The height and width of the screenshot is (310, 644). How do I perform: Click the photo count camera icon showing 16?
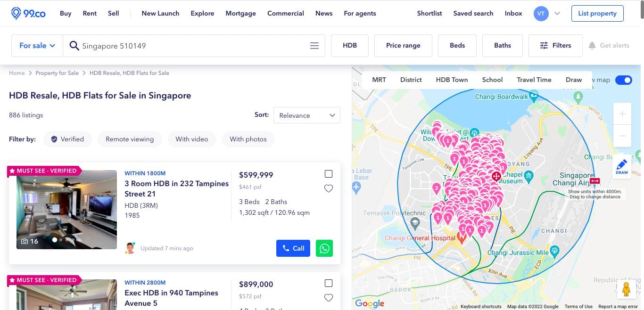click(25, 241)
